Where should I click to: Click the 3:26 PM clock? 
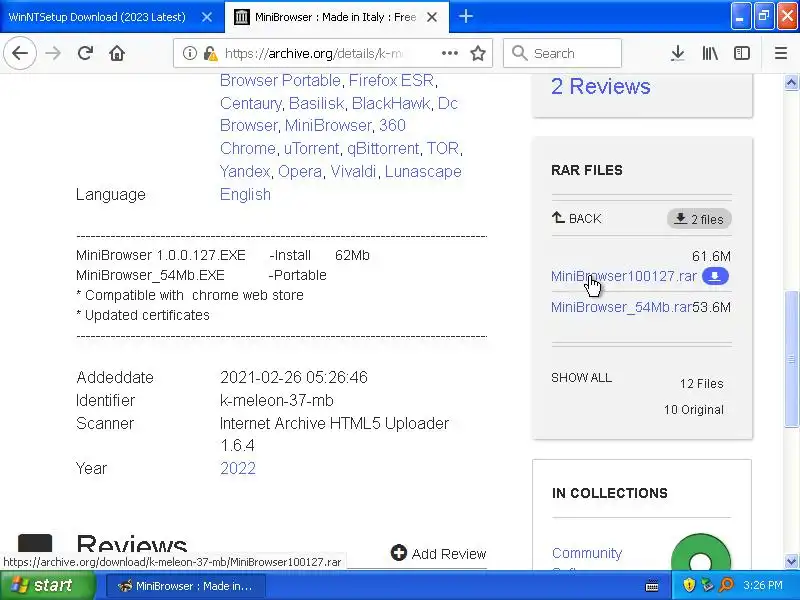click(x=763, y=585)
